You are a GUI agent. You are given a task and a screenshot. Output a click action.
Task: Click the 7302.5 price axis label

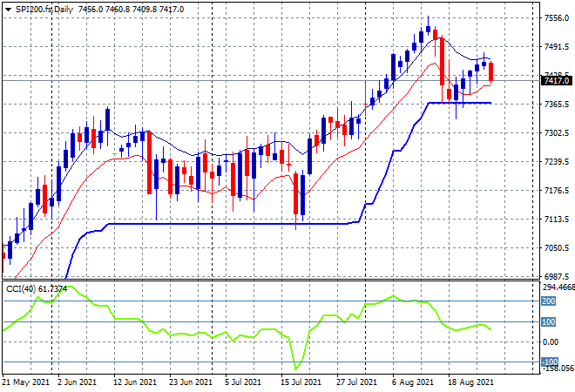(557, 132)
